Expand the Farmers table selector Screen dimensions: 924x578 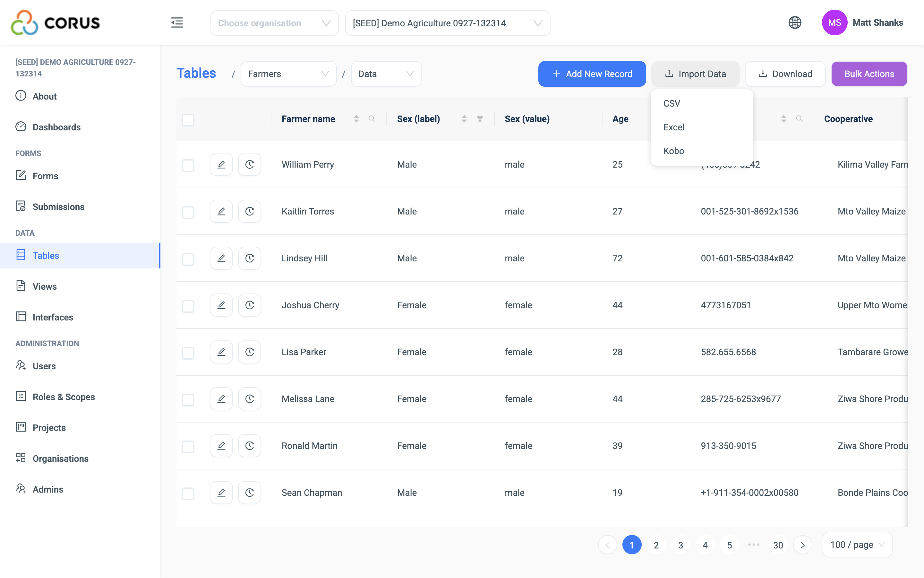click(x=289, y=74)
